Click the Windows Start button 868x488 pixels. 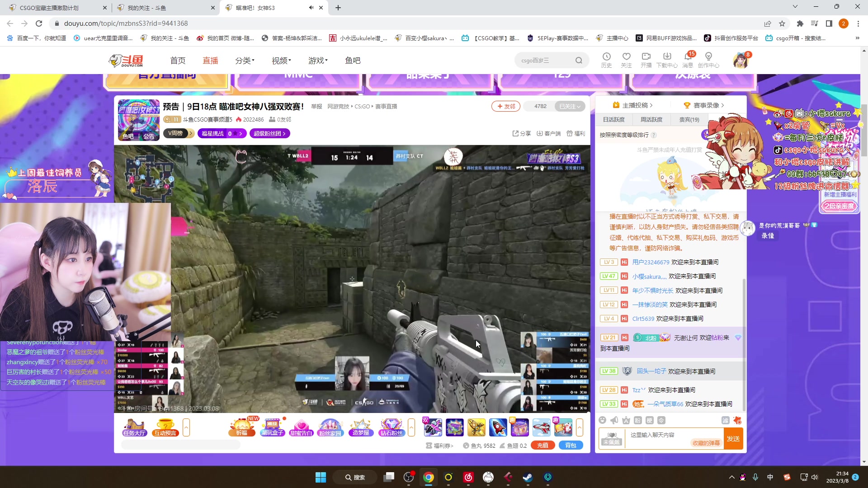[321, 477]
